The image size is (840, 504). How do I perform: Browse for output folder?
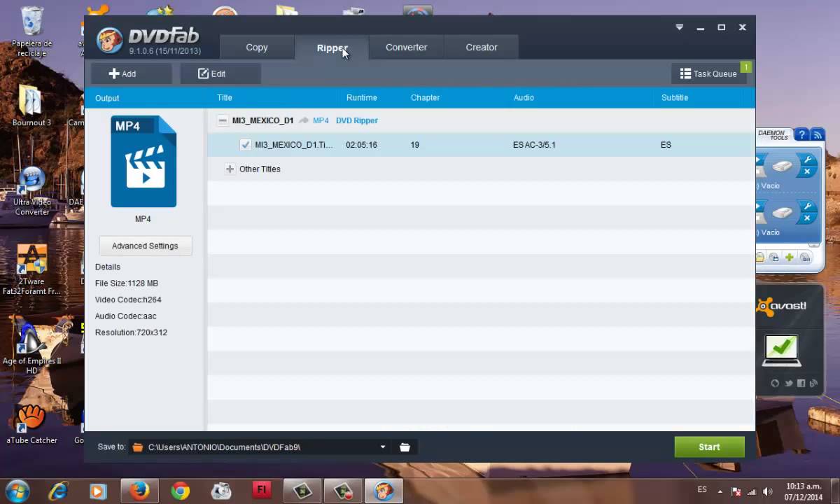(x=405, y=447)
